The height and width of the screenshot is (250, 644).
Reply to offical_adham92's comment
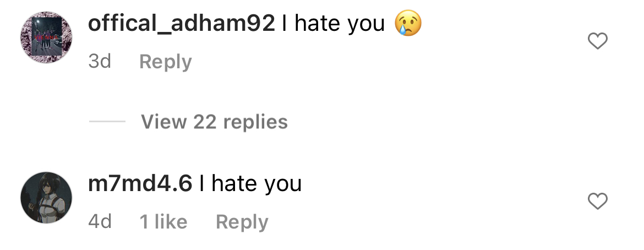tap(166, 62)
